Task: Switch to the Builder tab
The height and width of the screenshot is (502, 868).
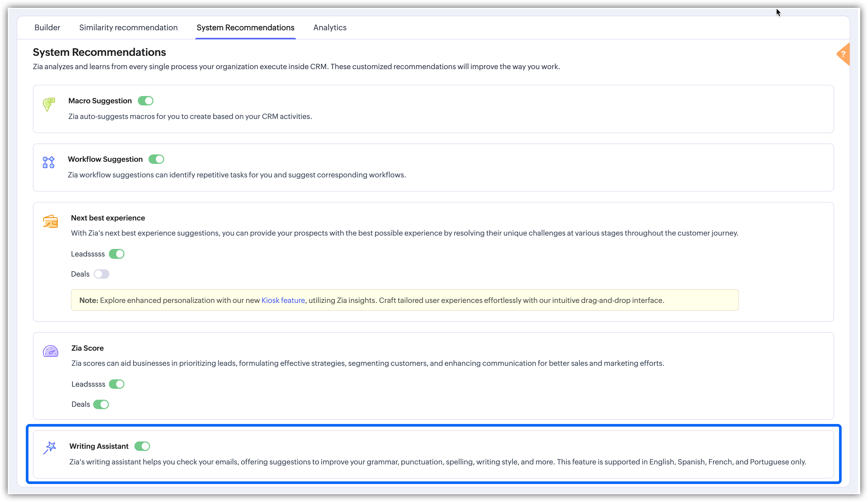Action: click(47, 28)
